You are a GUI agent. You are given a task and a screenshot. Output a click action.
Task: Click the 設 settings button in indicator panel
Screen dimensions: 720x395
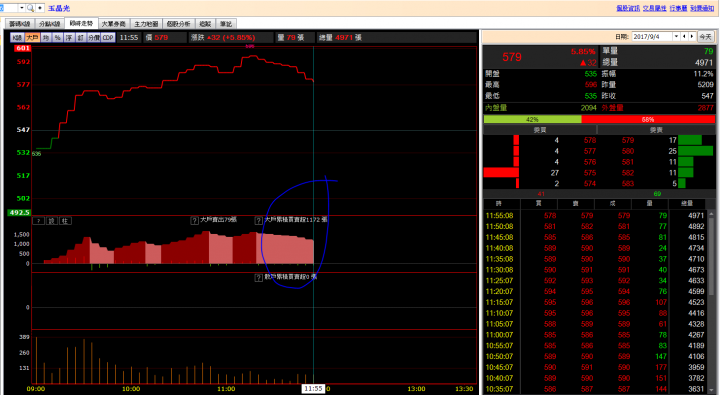(x=52, y=221)
